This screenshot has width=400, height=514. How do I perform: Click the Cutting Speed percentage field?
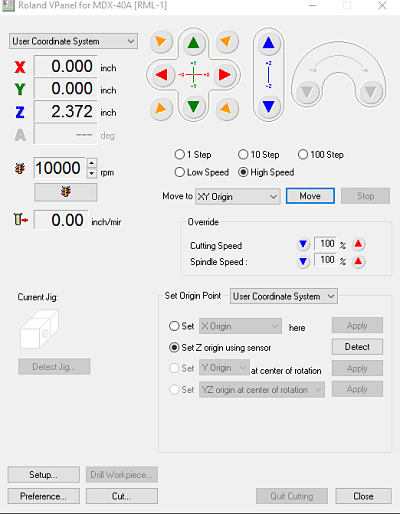pyautogui.click(x=325, y=244)
